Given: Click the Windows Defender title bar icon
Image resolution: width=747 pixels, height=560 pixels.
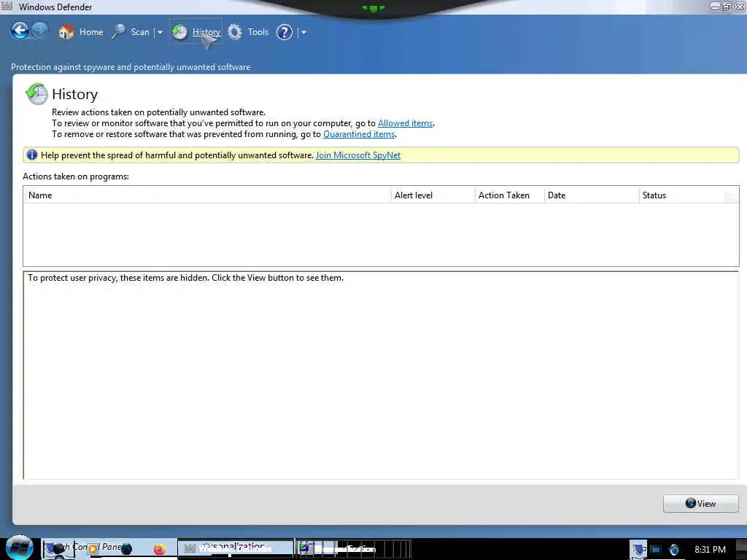Looking at the screenshot, I should point(7,6).
